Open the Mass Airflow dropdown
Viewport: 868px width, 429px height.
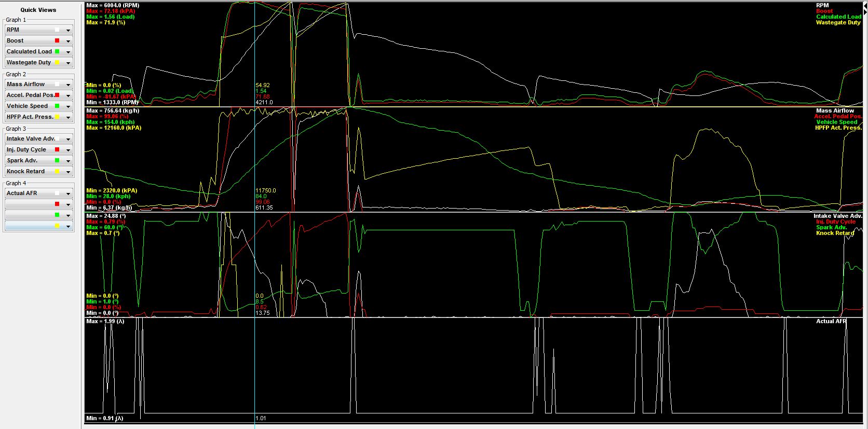(x=68, y=85)
